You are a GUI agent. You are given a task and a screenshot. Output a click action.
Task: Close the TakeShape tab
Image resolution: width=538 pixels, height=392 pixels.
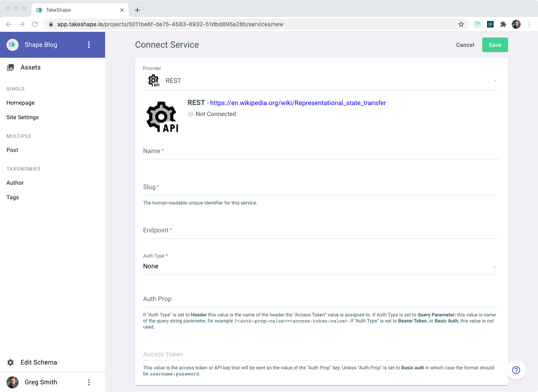[x=122, y=10]
